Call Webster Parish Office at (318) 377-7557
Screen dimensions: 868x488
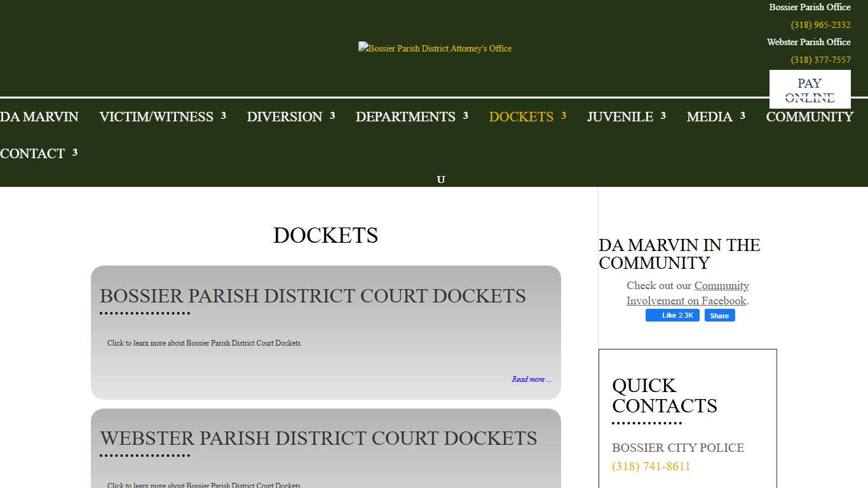[x=820, y=60]
